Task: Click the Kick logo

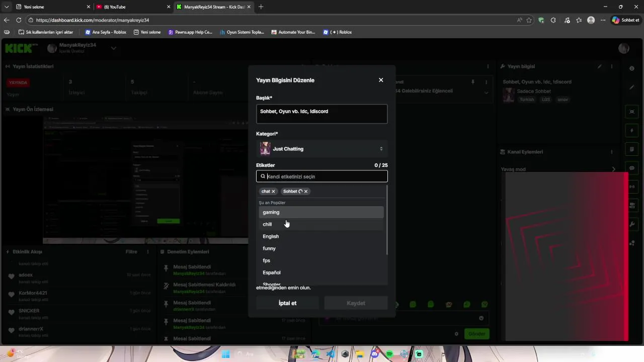Action: pyautogui.click(x=21, y=48)
